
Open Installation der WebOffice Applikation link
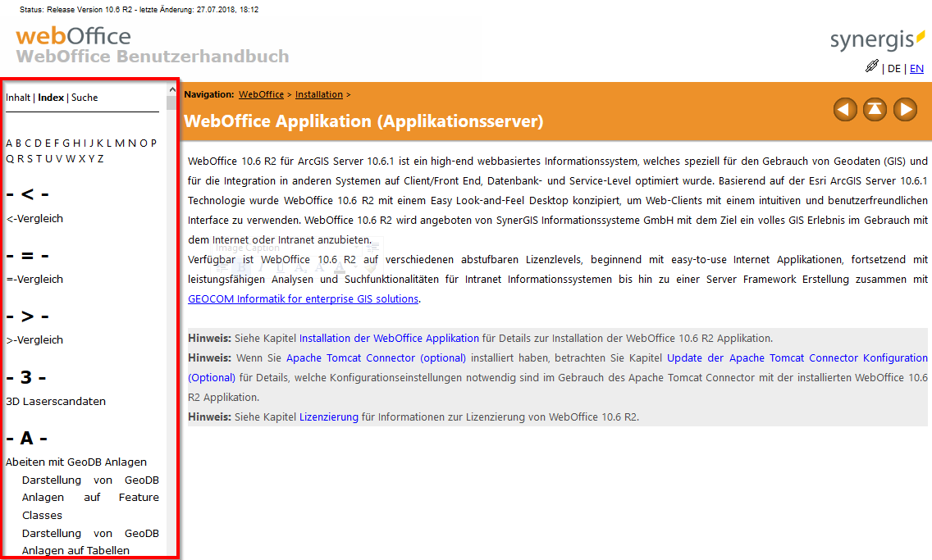coord(389,338)
